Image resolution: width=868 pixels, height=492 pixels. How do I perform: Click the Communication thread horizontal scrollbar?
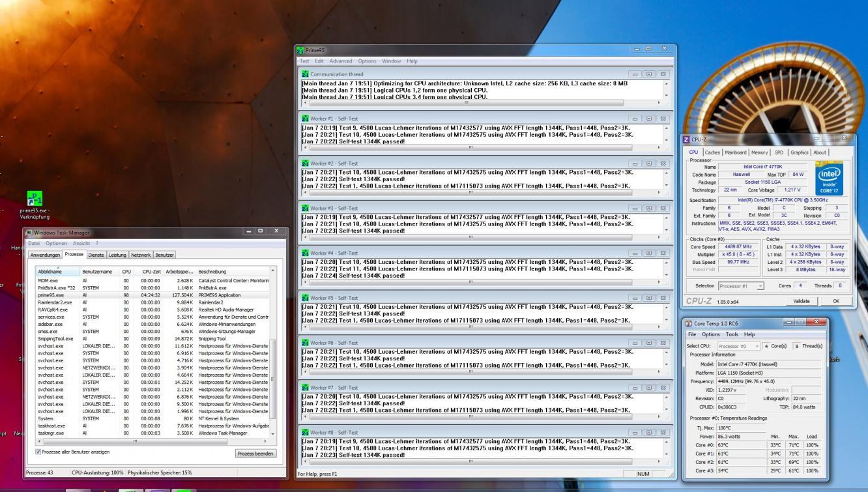click(481, 102)
